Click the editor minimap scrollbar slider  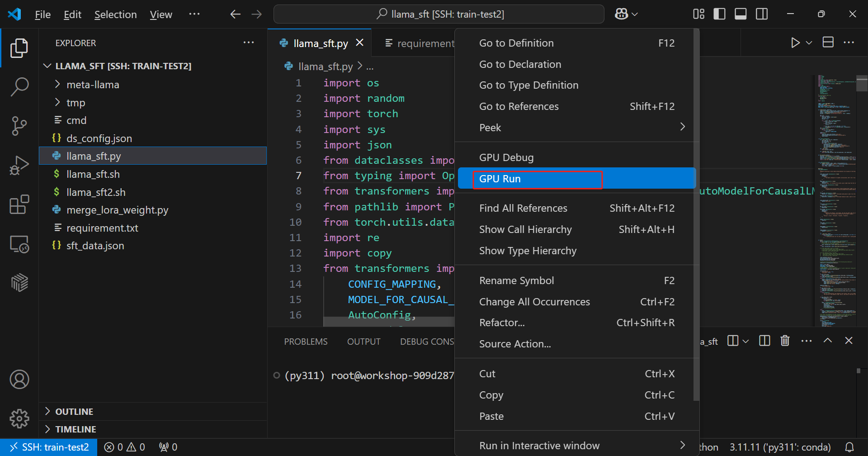(862, 84)
